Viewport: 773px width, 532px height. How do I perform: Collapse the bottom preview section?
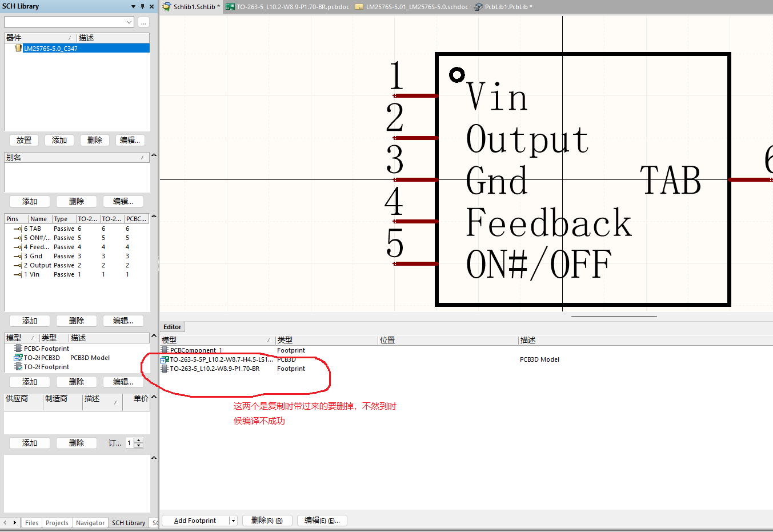[154, 458]
